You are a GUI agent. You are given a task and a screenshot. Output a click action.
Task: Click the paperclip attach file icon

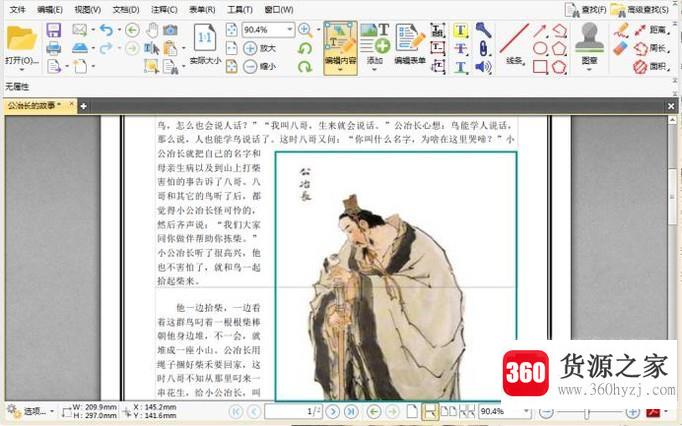click(x=483, y=48)
